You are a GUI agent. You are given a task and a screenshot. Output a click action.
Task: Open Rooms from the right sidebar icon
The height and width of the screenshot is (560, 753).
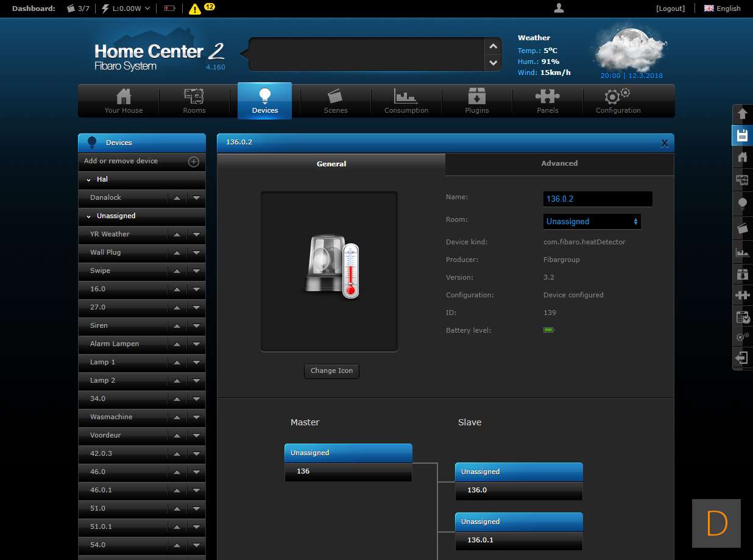coord(742,180)
